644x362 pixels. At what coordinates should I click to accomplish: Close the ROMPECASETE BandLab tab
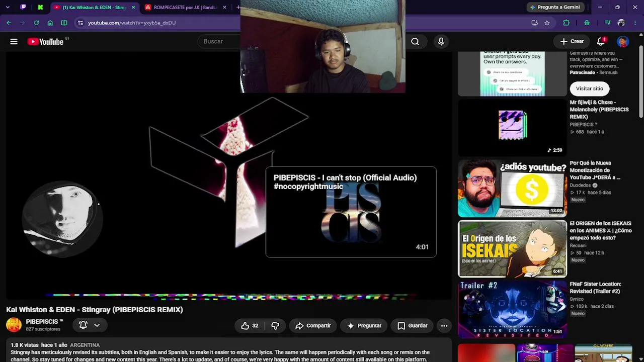[x=224, y=8]
